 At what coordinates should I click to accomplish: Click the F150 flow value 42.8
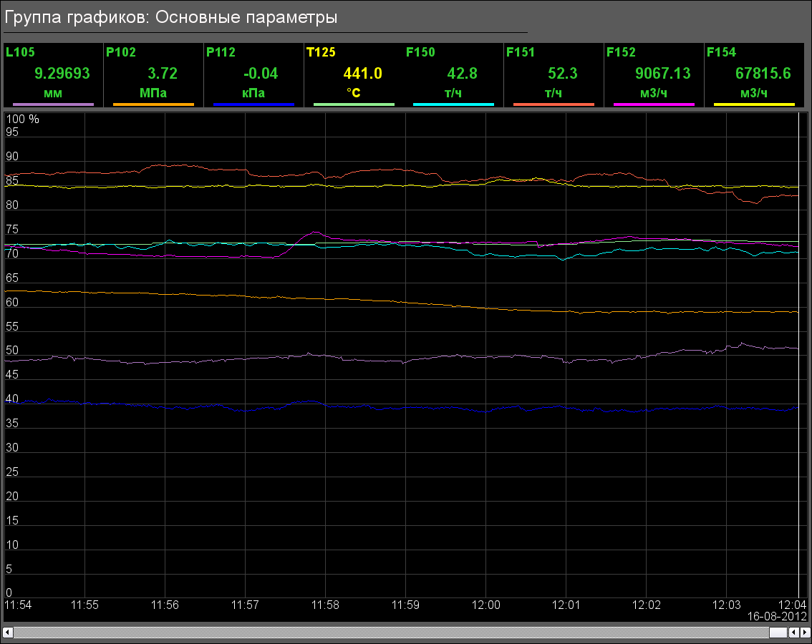[x=462, y=74]
